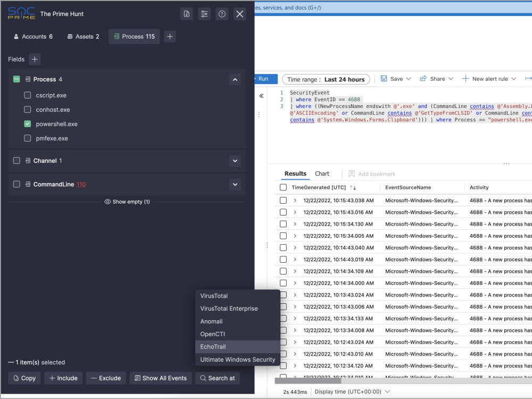Choose Ultimate Windows Security from menu
Image resolution: width=532 pixels, height=399 pixels.
[x=237, y=360]
